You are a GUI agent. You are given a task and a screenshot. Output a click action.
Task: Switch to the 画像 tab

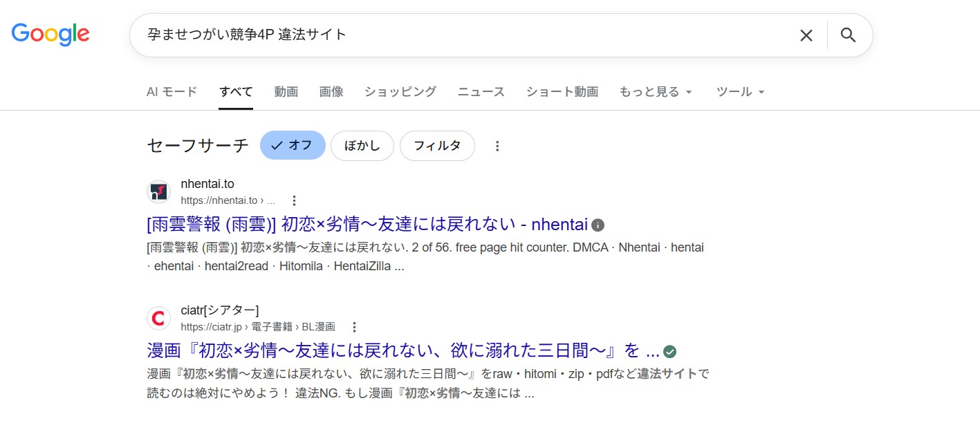pyautogui.click(x=331, y=92)
